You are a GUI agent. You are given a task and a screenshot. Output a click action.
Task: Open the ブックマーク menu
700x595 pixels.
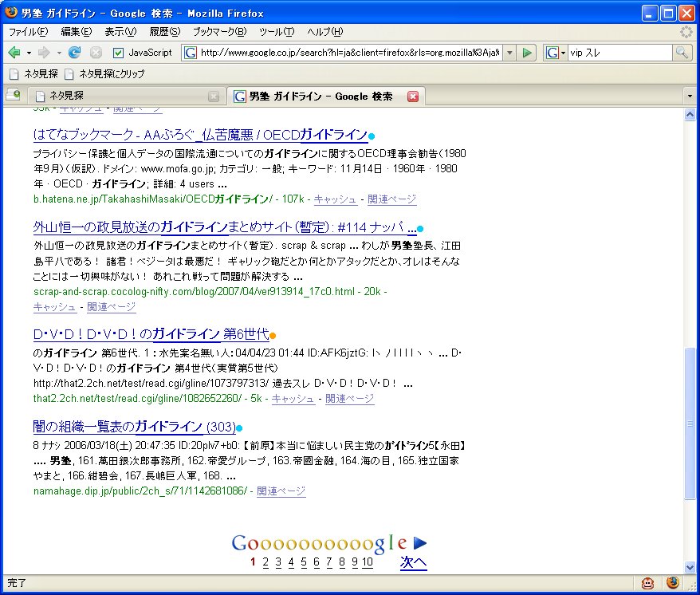(219, 32)
